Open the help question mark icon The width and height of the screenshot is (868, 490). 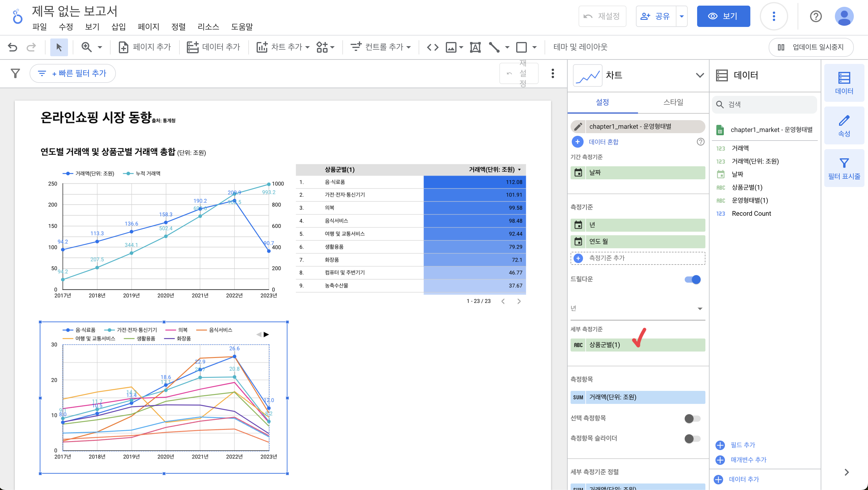[816, 16]
